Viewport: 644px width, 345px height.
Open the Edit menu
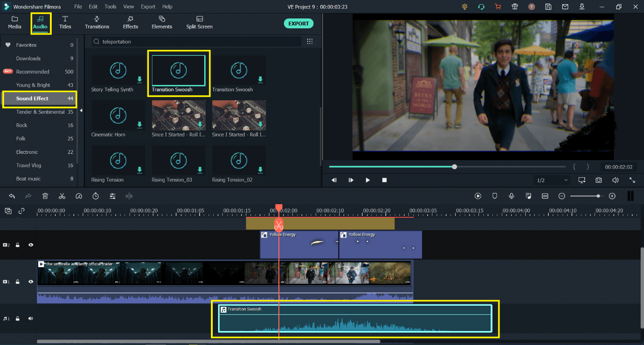coord(93,7)
